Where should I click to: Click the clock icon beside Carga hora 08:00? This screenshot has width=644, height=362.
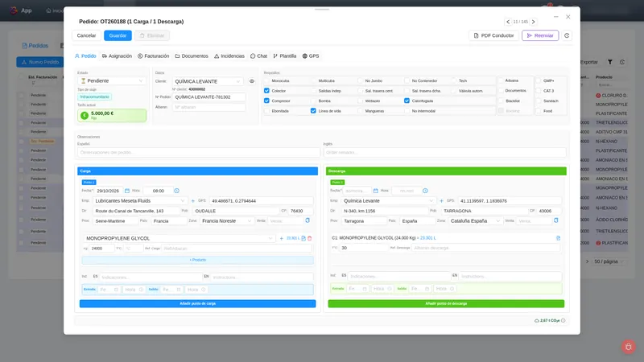(176, 191)
